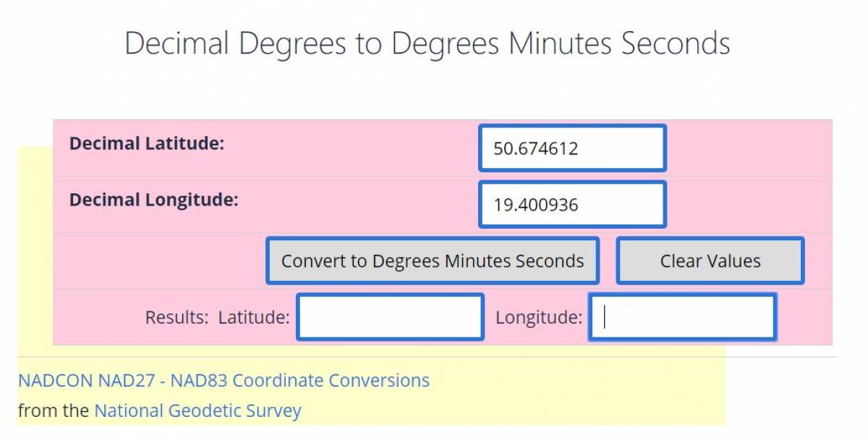Click the word "Seconds" in the page title
This screenshot has height=443, width=868.
(x=676, y=43)
